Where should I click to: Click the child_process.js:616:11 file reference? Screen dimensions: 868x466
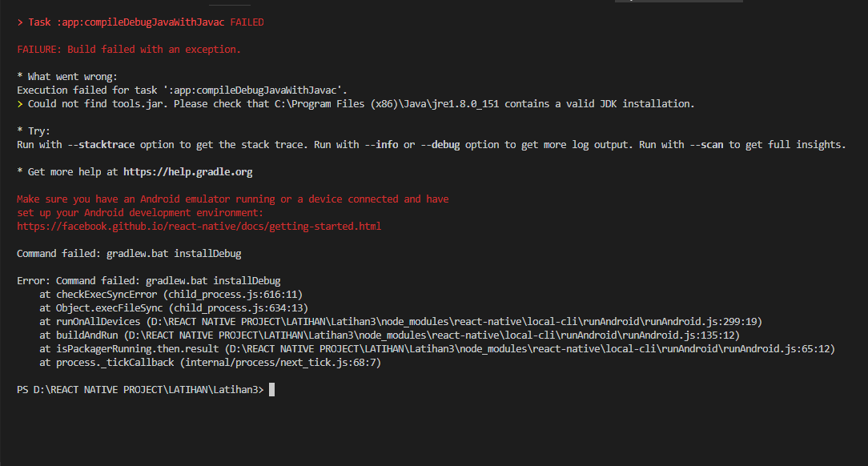click(232, 295)
